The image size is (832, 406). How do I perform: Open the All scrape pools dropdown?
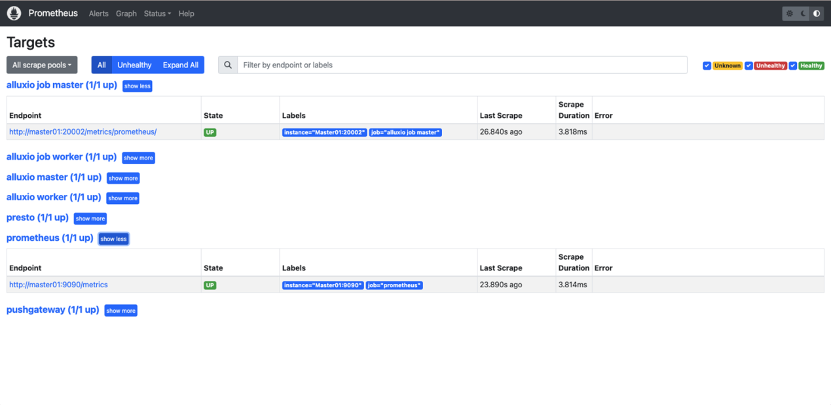(x=42, y=65)
